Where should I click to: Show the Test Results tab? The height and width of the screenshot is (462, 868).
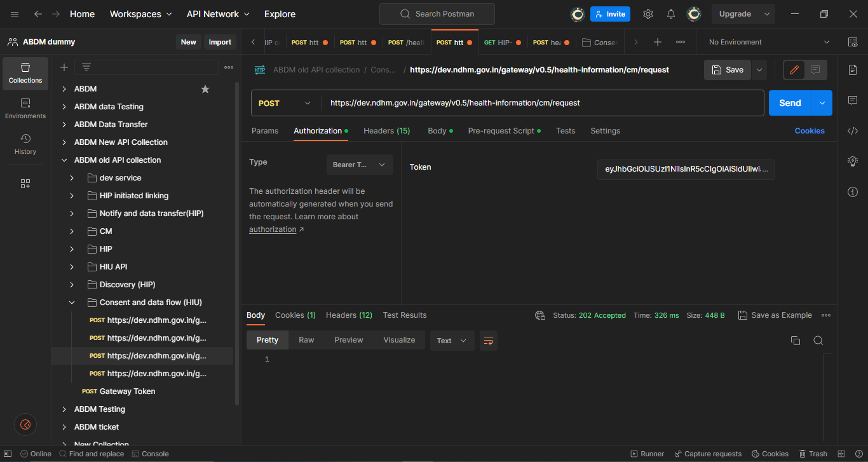point(405,315)
